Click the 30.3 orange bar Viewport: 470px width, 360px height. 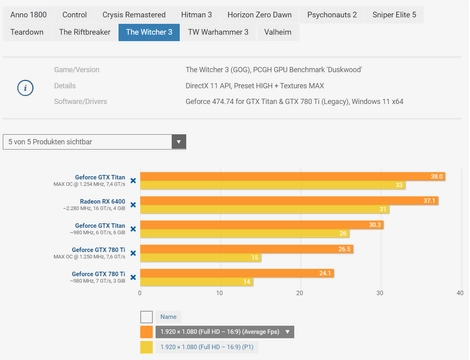[262, 225]
